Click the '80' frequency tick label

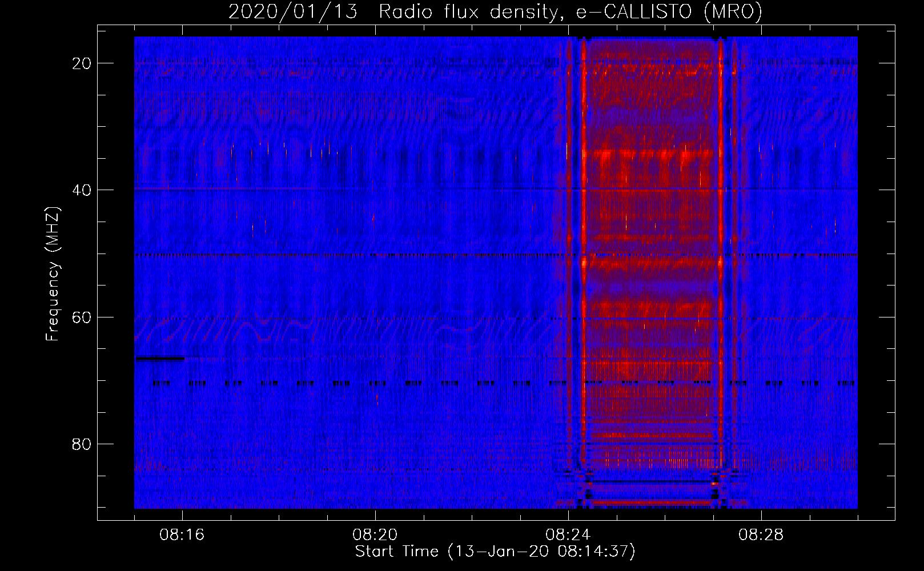click(x=82, y=444)
